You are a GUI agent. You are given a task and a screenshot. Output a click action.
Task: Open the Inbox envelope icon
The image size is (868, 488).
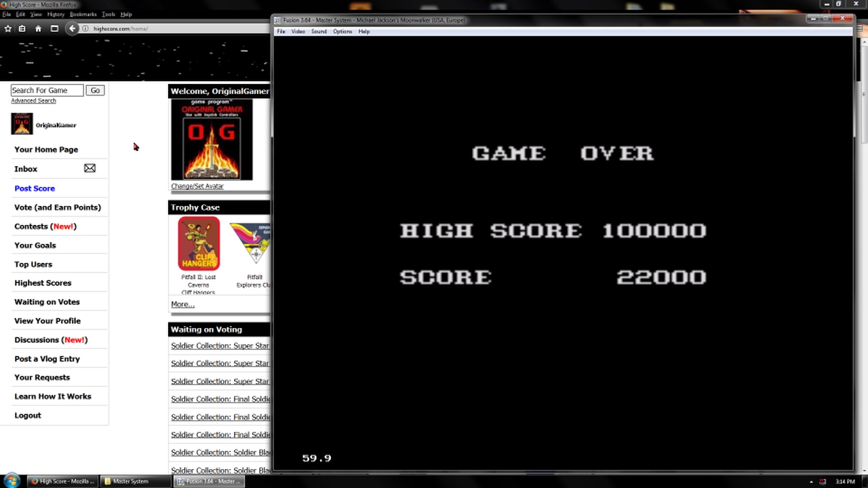pyautogui.click(x=90, y=168)
